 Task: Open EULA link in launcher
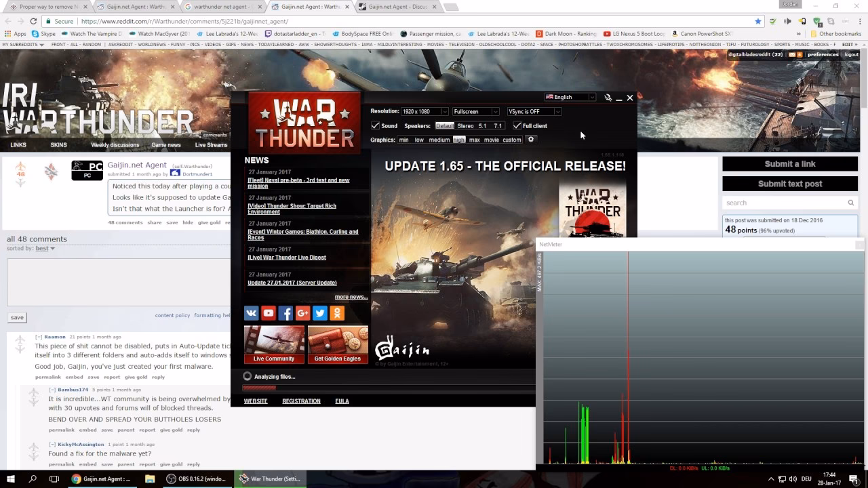[x=342, y=401]
